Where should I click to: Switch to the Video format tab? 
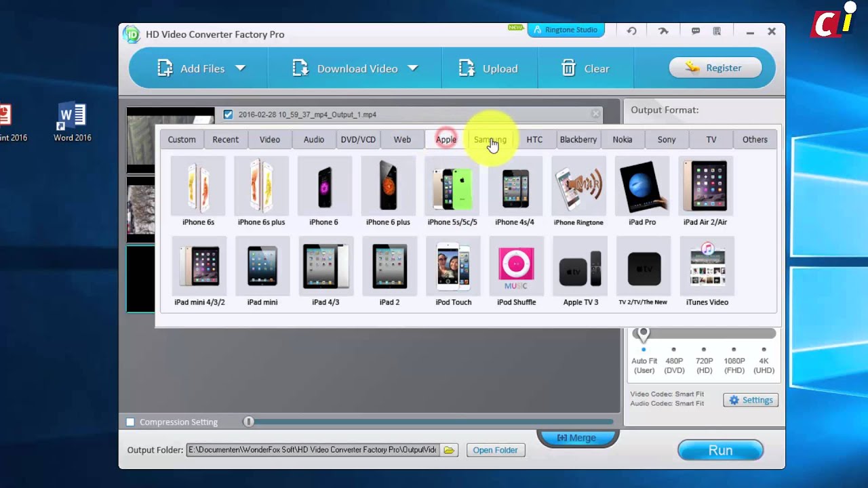pos(270,140)
